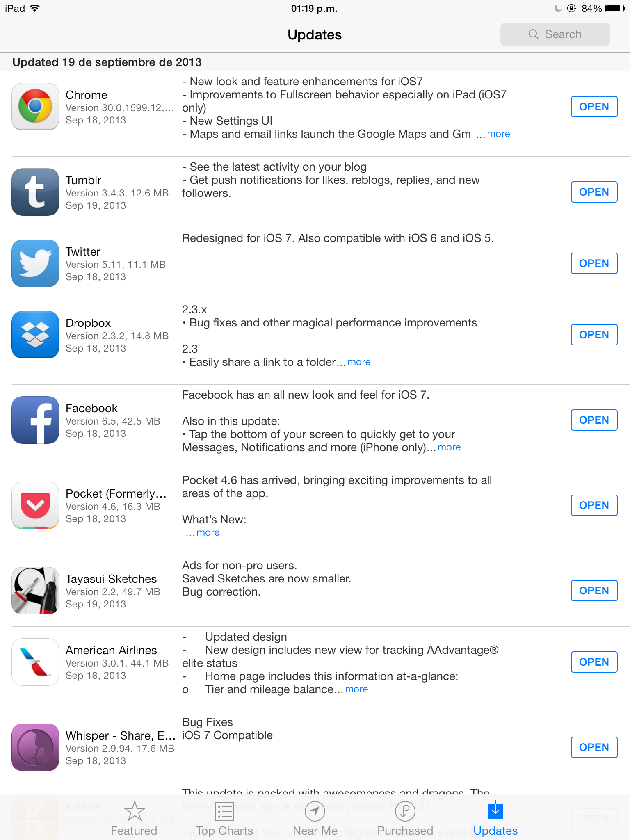Tap the Whisper app icon
Screen dimensions: 630x840
tap(35, 747)
